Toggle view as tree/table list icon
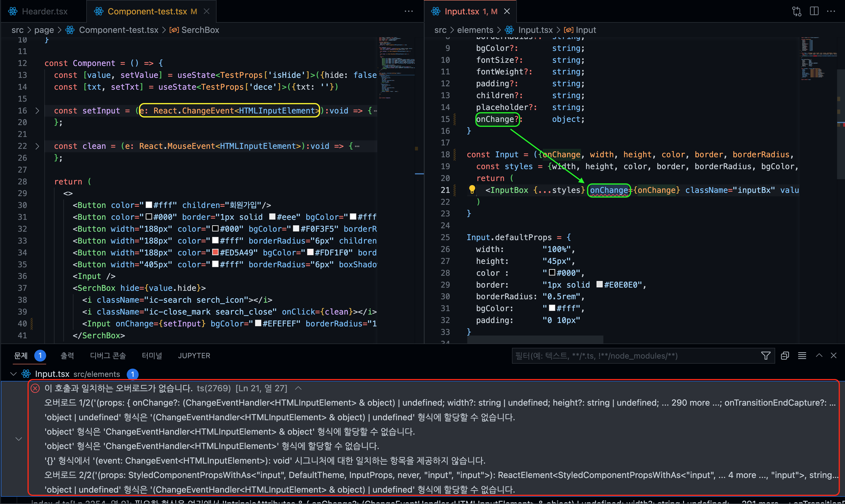845x504 pixels. point(802,356)
